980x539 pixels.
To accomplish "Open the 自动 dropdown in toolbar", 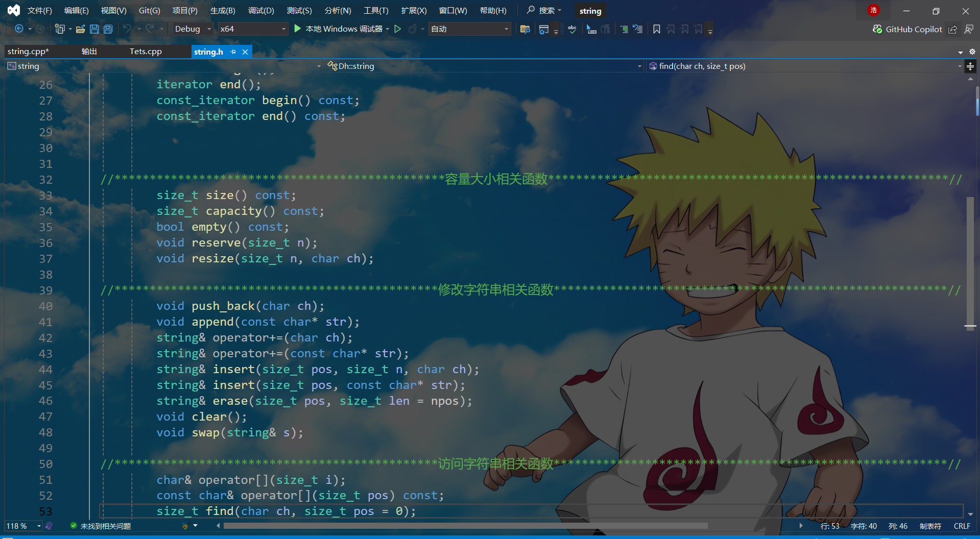I will 470,29.
